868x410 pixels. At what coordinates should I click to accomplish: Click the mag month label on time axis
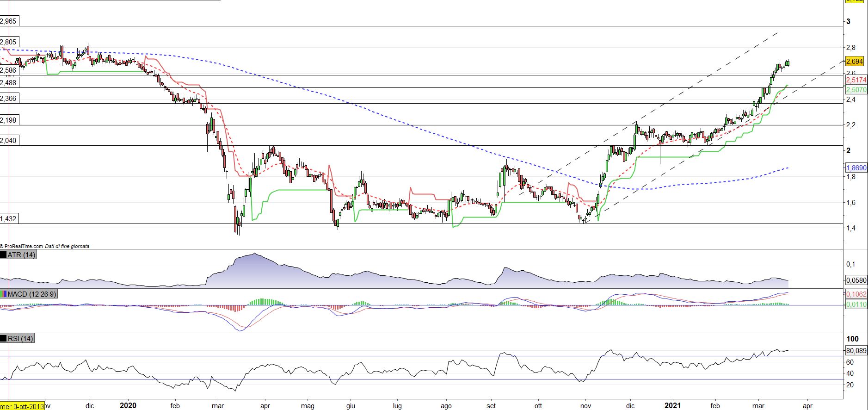308,406
